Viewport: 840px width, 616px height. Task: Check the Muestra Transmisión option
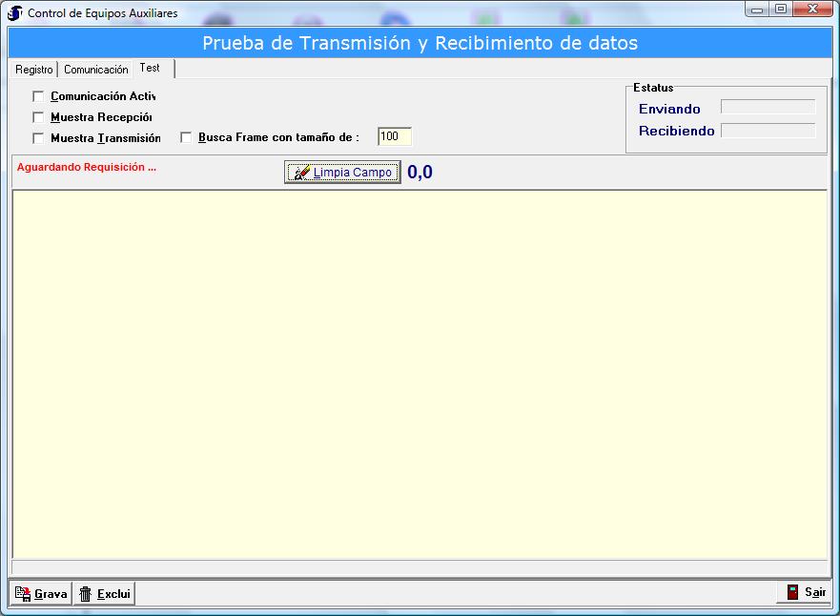38,138
